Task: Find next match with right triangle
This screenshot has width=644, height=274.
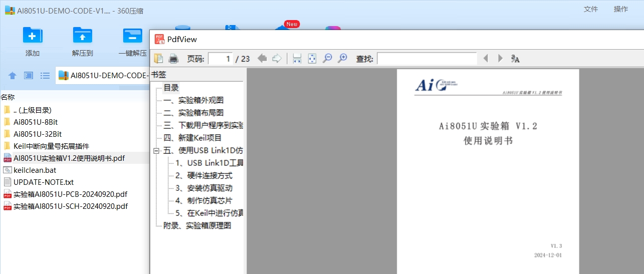Action: (x=500, y=59)
